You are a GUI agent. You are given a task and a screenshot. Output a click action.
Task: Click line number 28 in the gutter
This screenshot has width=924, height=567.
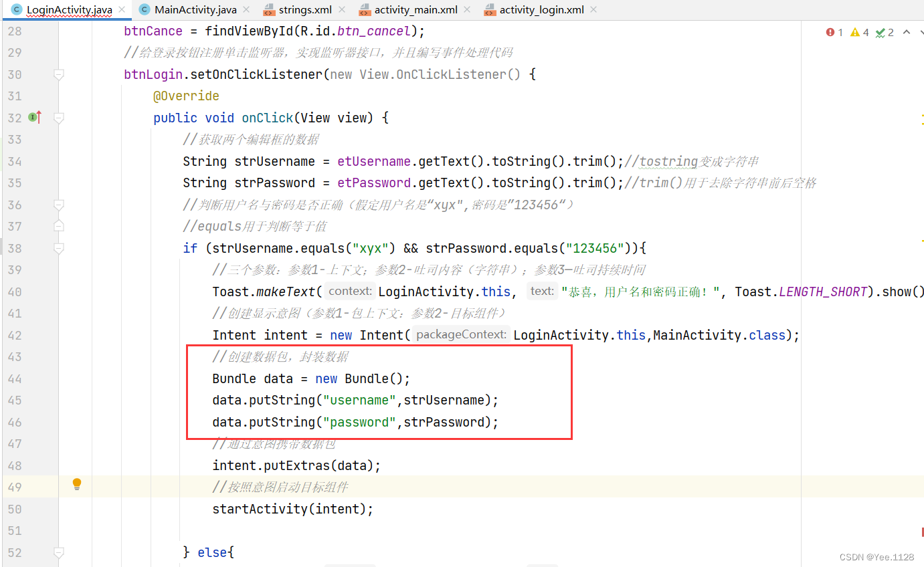click(15, 31)
